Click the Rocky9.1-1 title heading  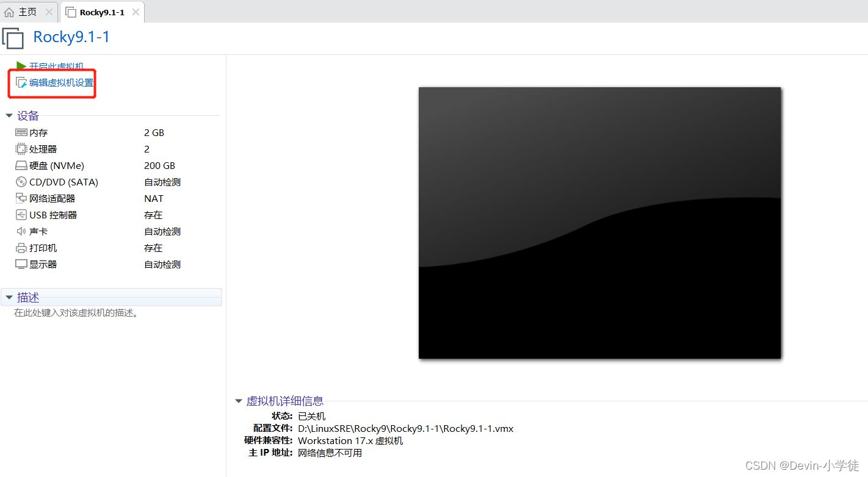coord(71,37)
